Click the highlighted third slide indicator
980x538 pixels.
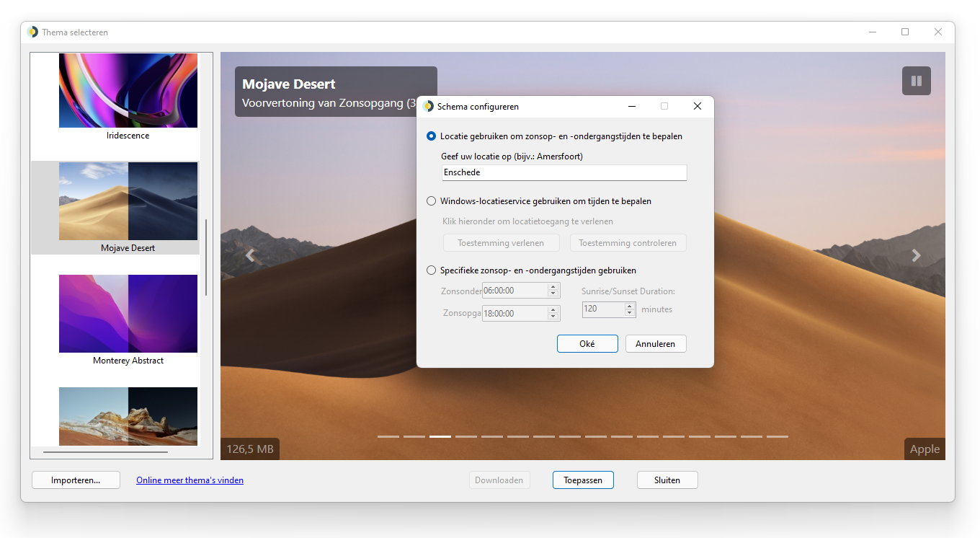440,436
